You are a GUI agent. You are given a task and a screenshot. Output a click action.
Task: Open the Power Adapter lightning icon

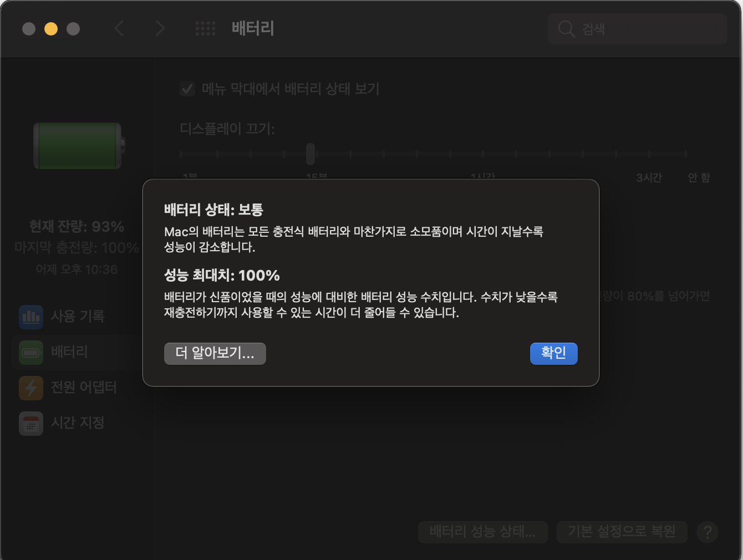pos(31,388)
